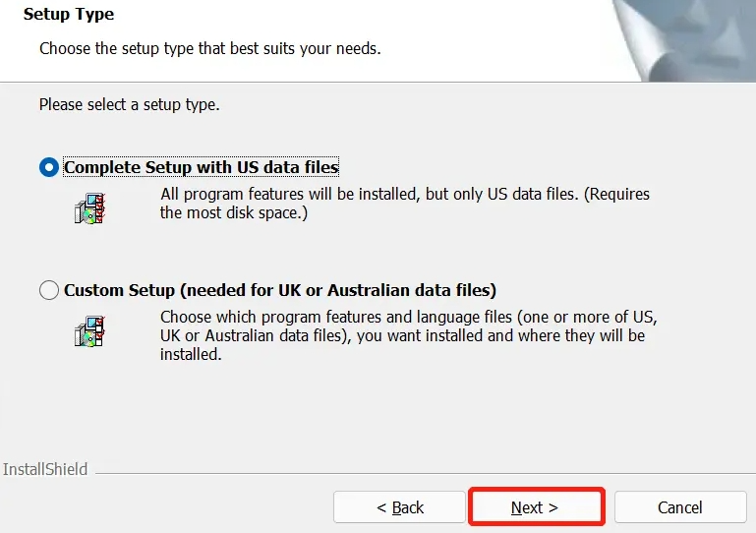
Task: Select the Complete Setup radio button
Action: 49,167
